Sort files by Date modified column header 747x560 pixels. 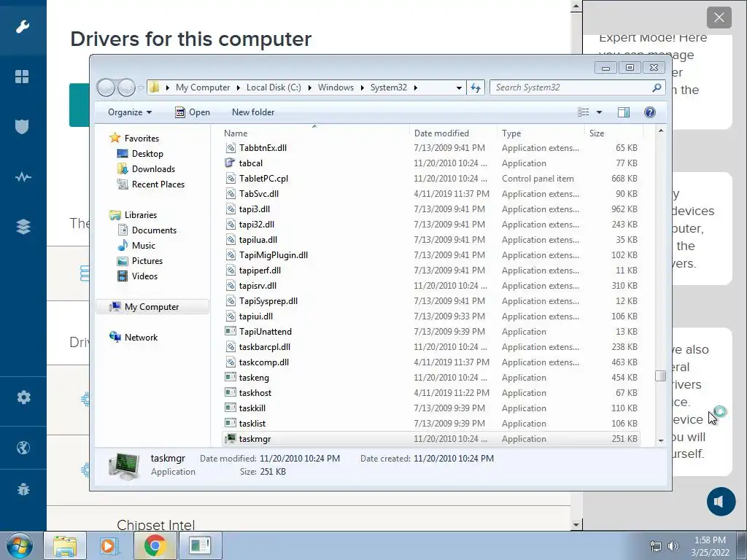[x=452, y=133]
